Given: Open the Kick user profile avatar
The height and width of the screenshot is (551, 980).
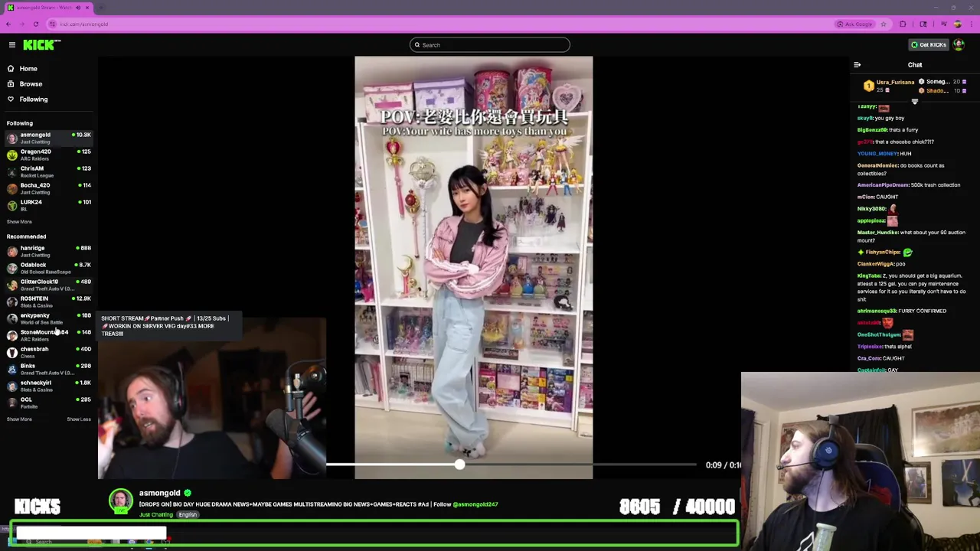Looking at the screenshot, I should 959,45.
